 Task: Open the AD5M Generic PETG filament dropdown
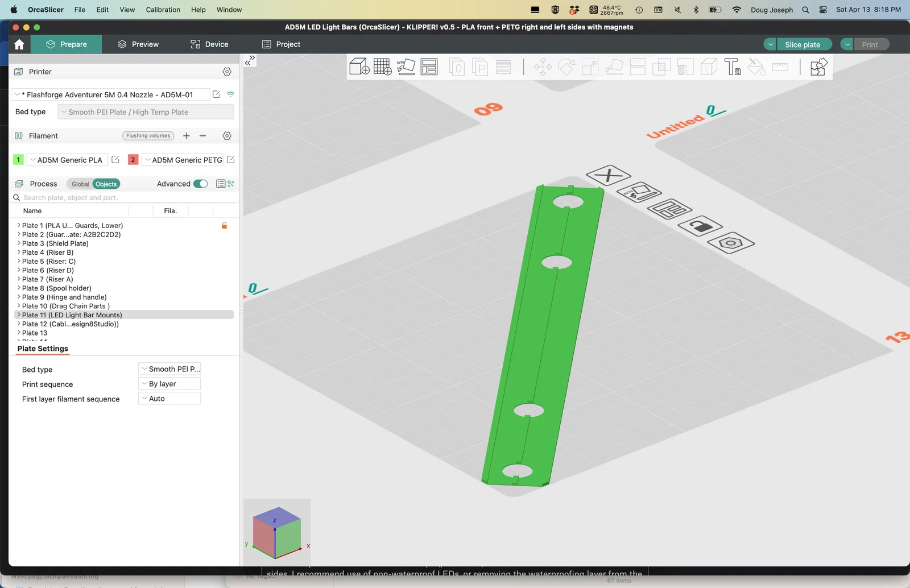pyautogui.click(x=183, y=160)
